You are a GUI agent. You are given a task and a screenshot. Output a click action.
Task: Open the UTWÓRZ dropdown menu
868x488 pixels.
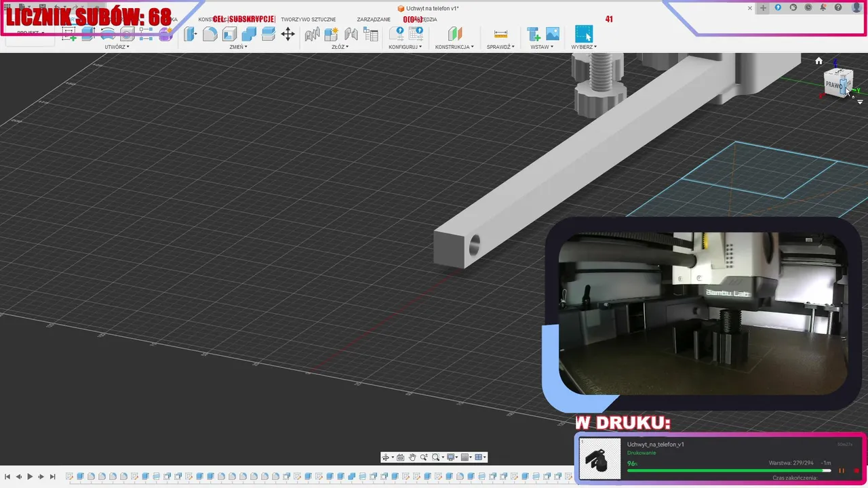coord(117,47)
